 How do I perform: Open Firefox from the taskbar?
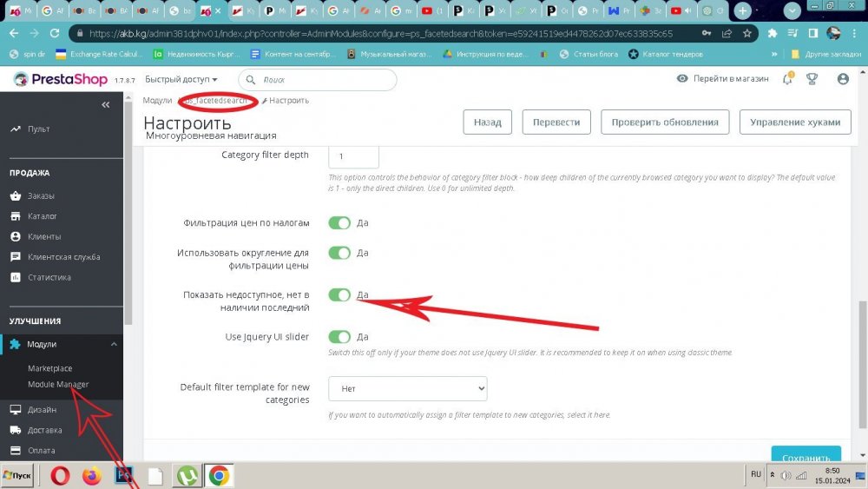click(92, 476)
